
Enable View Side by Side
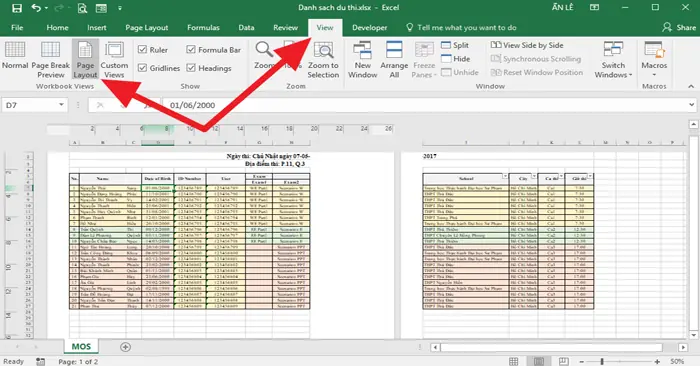coord(527,45)
